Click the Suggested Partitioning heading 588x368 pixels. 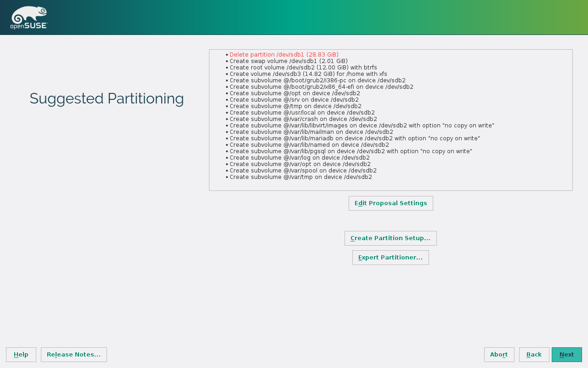pyautogui.click(x=107, y=99)
